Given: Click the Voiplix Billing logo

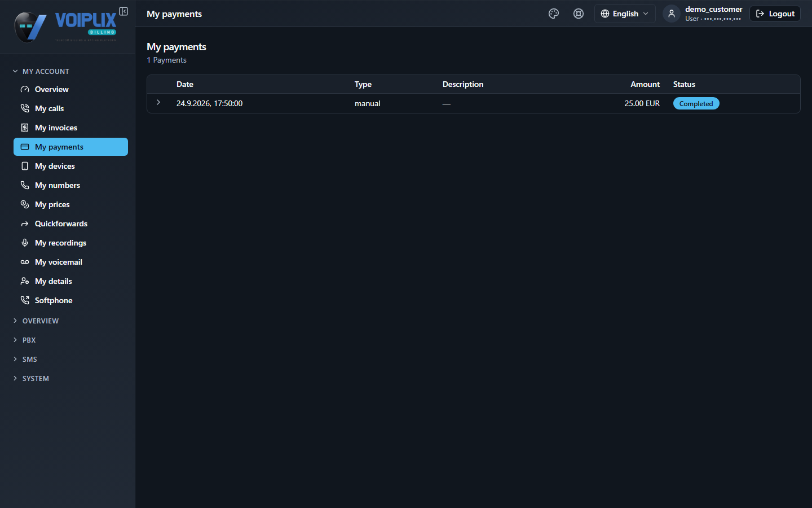Looking at the screenshot, I should 66,27.
